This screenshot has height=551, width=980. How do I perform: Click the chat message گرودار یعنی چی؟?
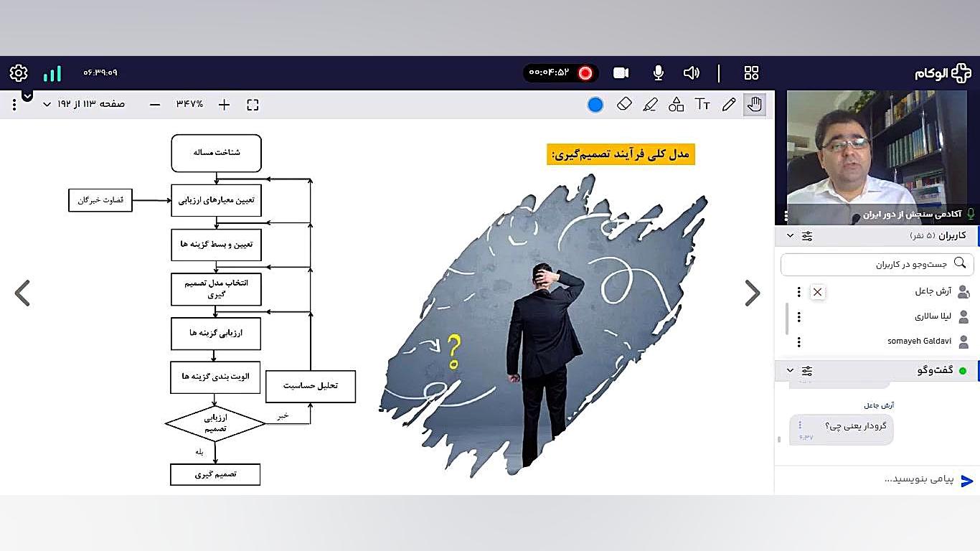coord(842,429)
